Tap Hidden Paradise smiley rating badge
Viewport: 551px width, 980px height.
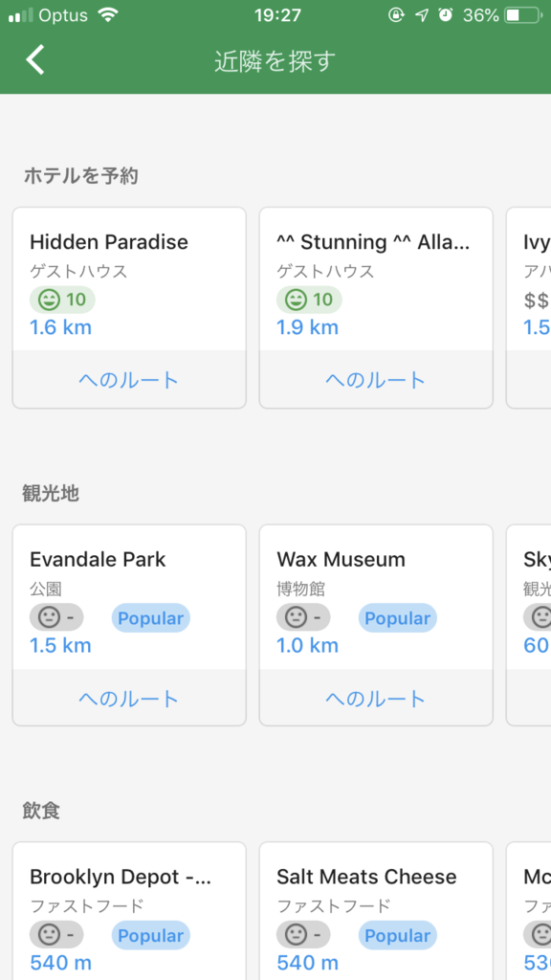pyautogui.click(x=62, y=300)
